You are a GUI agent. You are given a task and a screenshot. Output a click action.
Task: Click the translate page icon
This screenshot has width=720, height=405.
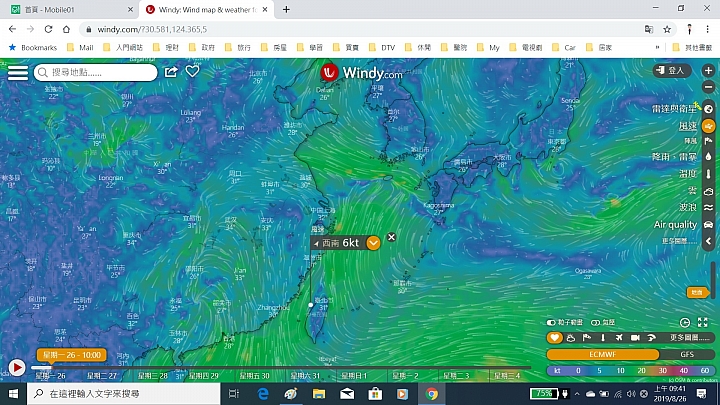[x=649, y=29]
